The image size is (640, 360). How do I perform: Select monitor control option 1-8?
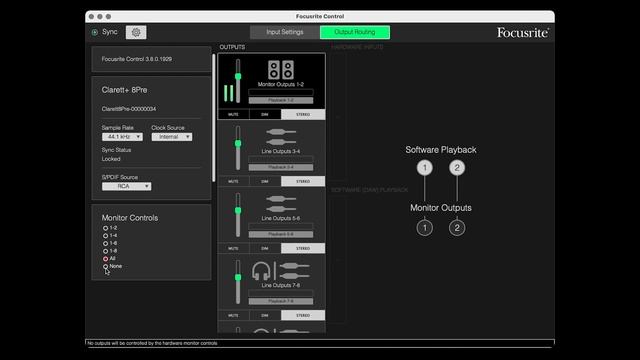click(x=105, y=251)
